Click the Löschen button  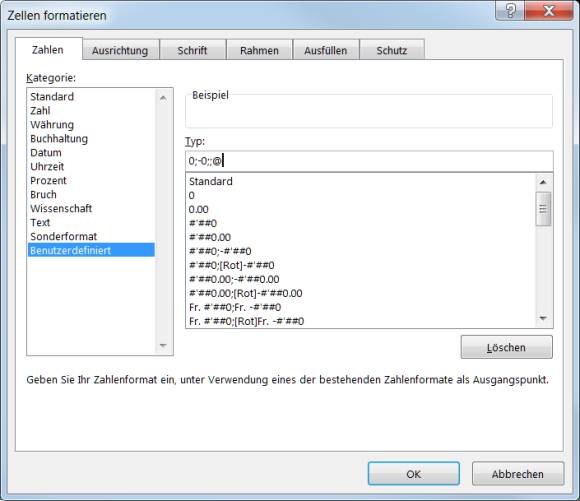506,347
